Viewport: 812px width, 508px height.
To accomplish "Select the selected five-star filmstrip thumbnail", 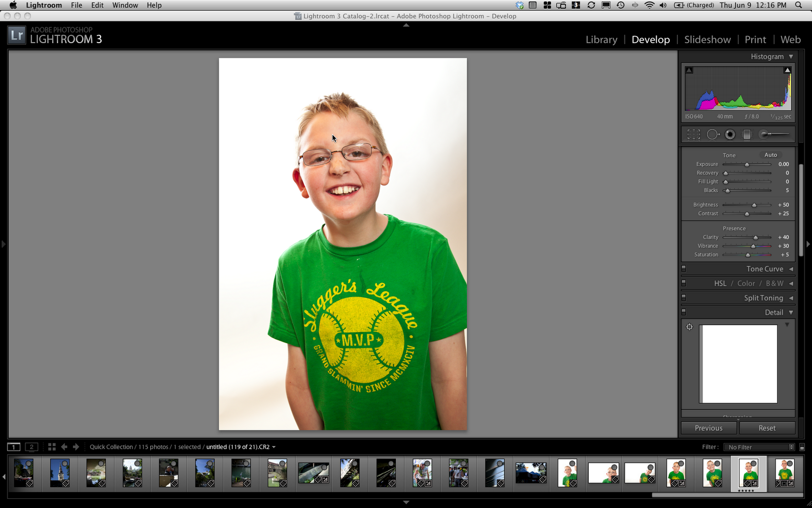I will (x=749, y=473).
